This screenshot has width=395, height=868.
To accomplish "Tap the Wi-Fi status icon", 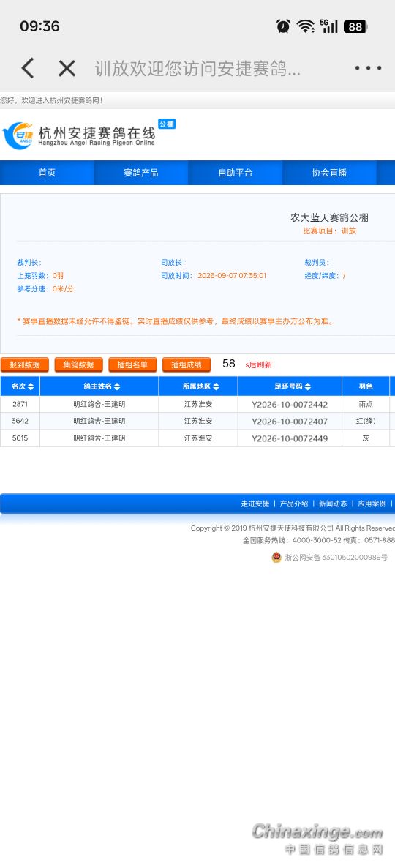I will [305, 26].
